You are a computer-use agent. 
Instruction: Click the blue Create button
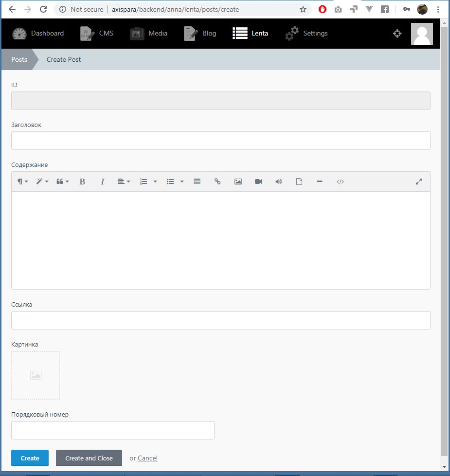point(30,458)
